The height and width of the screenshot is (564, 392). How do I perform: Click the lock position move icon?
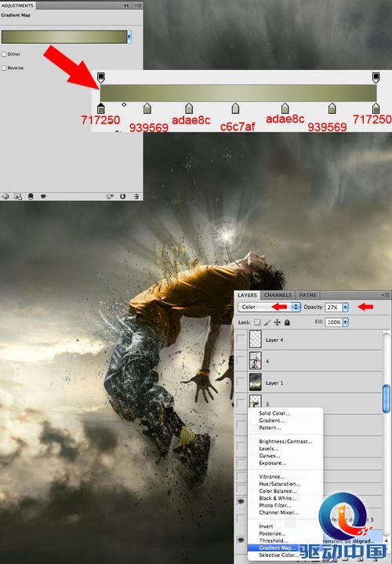point(277,322)
